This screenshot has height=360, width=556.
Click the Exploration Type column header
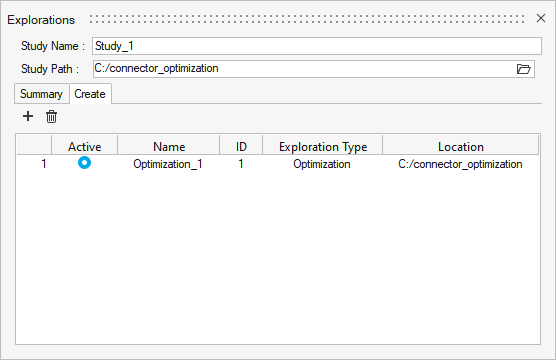click(x=323, y=146)
